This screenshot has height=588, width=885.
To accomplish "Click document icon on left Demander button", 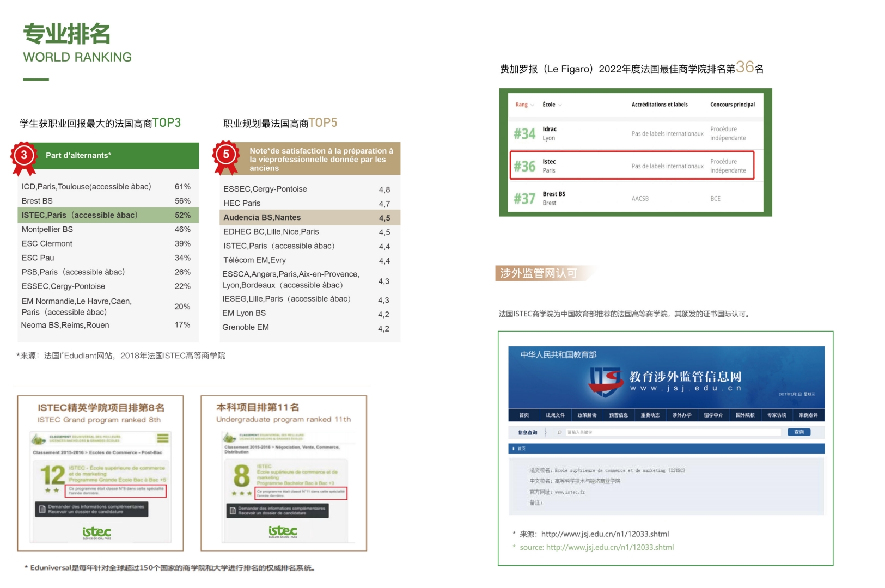I will coord(42,510).
